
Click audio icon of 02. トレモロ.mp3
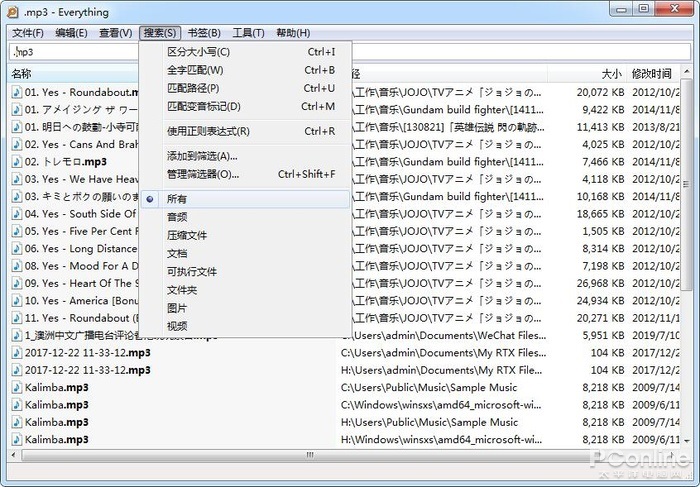(x=17, y=162)
